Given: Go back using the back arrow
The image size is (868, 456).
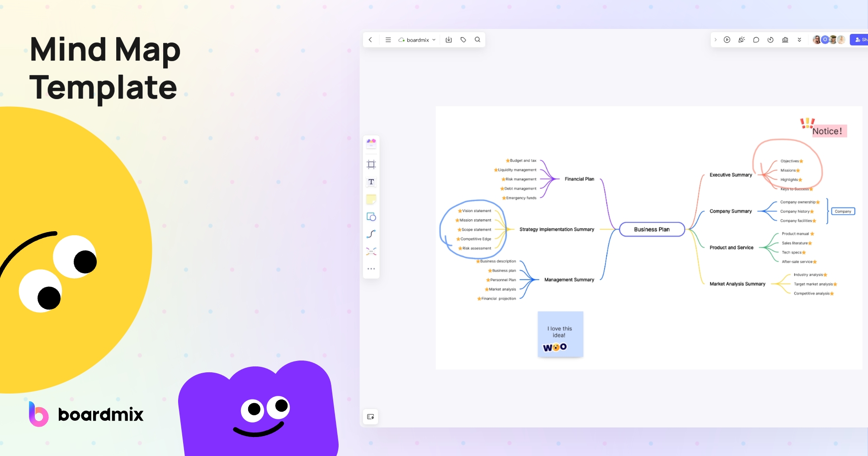Looking at the screenshot, I should (370, 39).
